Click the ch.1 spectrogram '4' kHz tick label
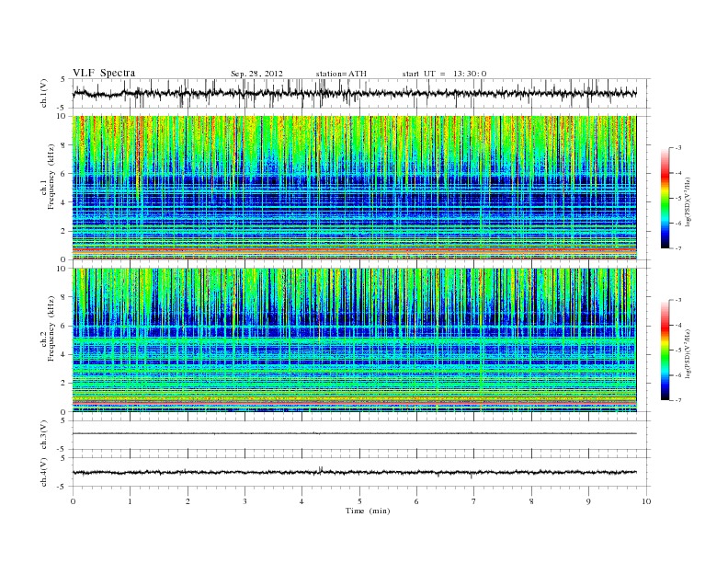The image size is (728, 563). (x=63, y=202)
